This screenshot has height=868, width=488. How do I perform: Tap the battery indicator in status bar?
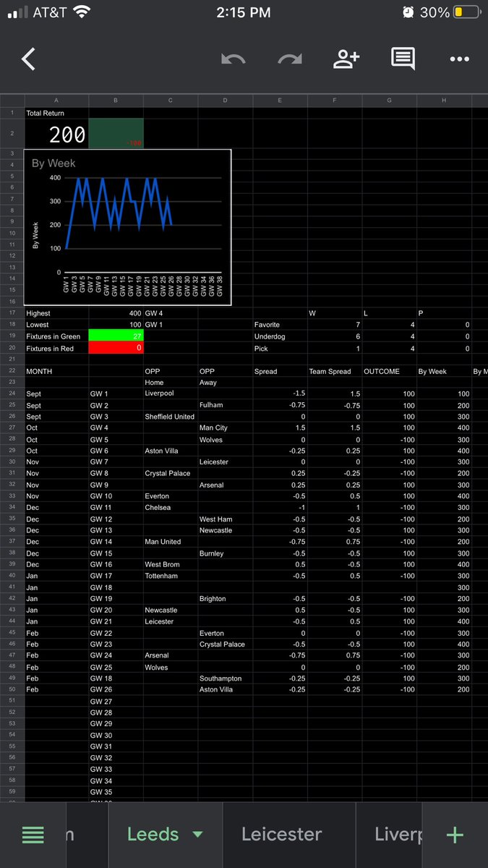pos(466,12)
